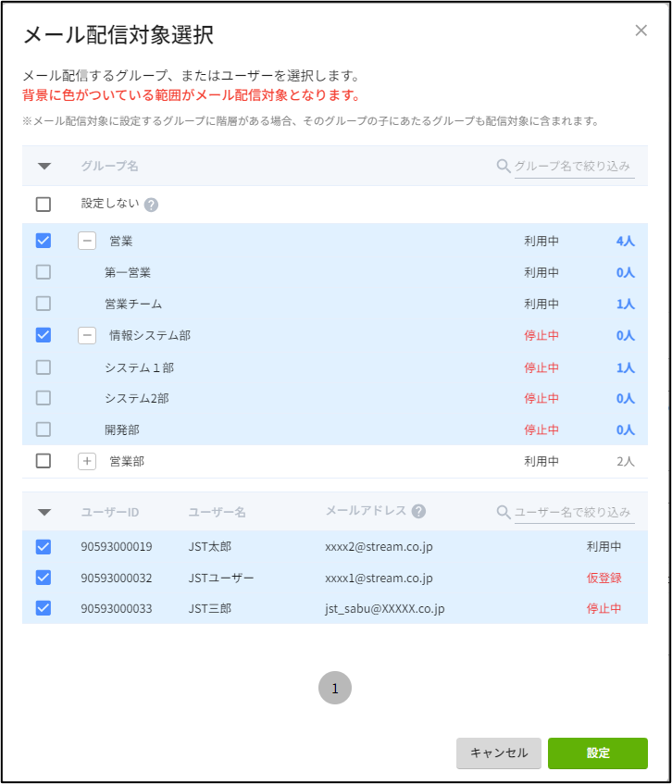Toggle the user list header triangle
The height and width of the screenshot is (784, 672).
[x=44, y=513]
